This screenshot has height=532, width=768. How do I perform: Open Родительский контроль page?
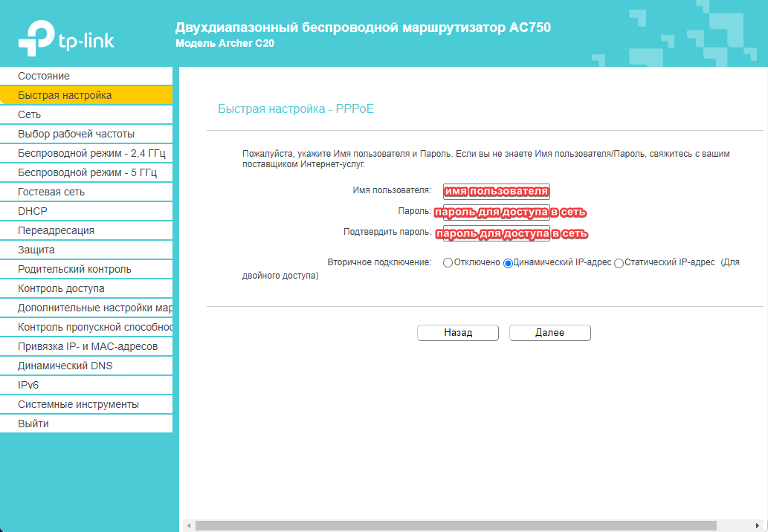(74, 269)
